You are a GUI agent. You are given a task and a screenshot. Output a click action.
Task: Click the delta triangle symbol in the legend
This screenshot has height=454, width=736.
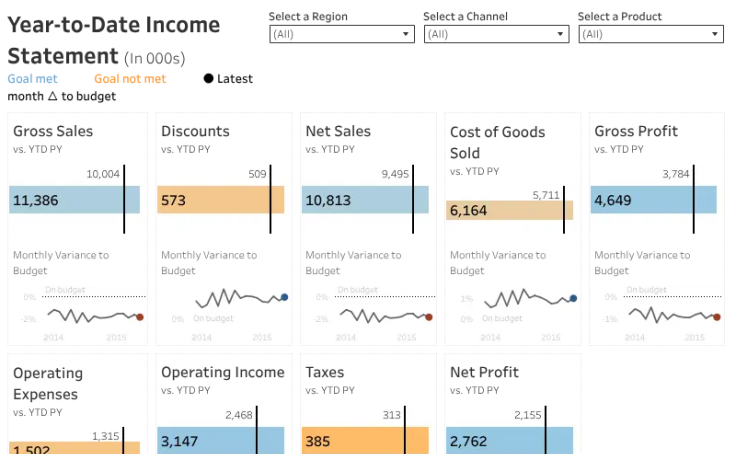point(53,96)
